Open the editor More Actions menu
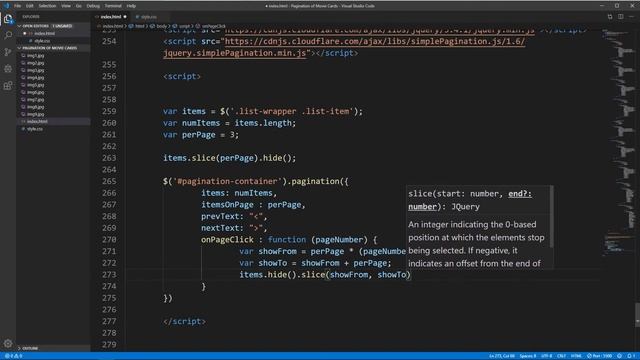Screen dimensions: 640x360 click(631, 17)
